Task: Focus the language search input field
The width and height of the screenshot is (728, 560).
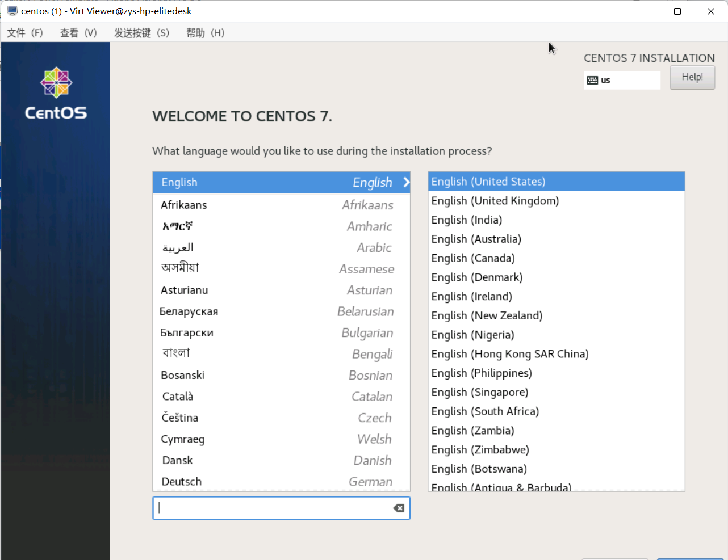Action: click(273, 508)
